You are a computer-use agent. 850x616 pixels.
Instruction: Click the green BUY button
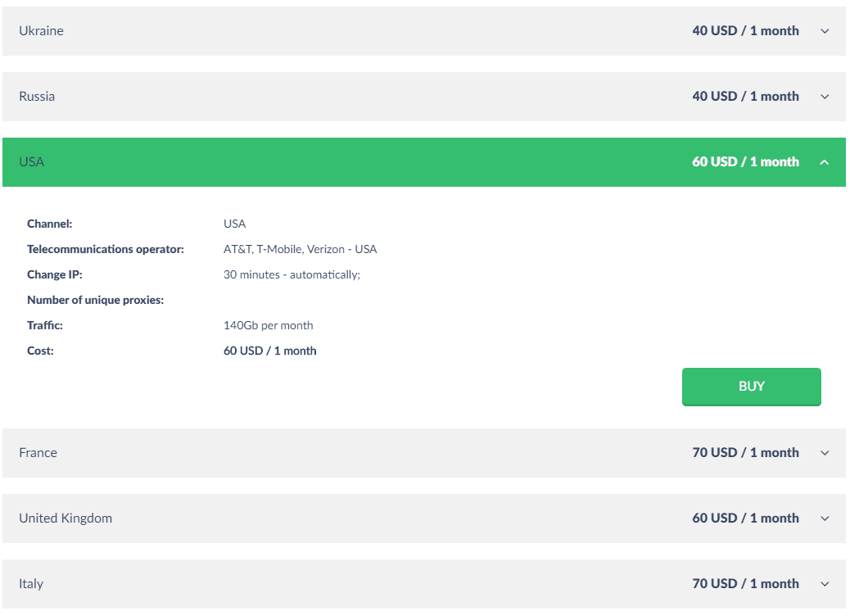click(752, 387)
